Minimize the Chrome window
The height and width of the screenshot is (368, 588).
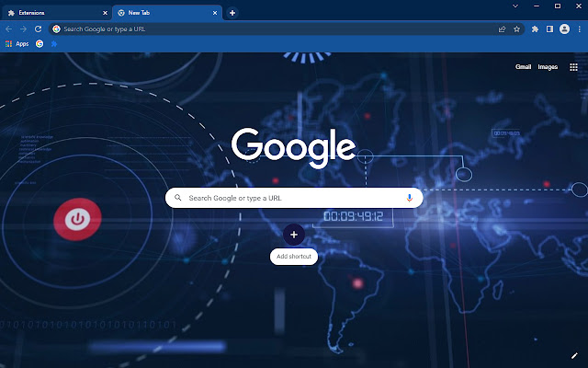537,6
